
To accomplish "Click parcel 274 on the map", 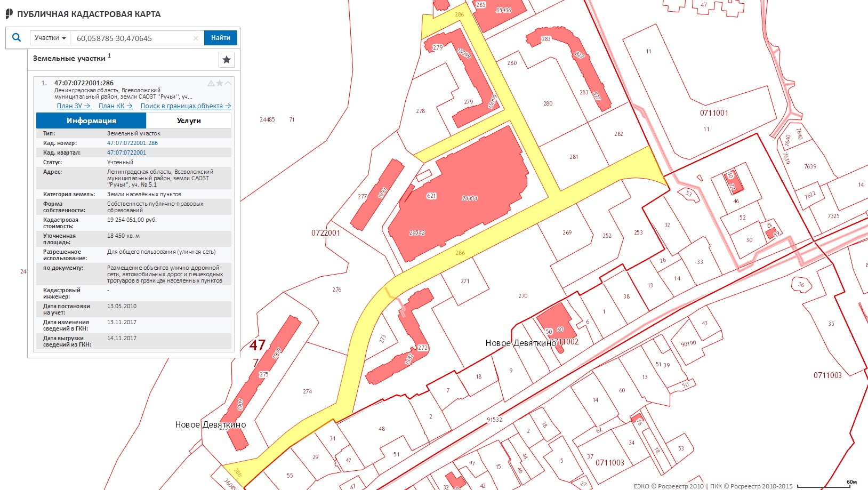I will (x=307, y=391).
